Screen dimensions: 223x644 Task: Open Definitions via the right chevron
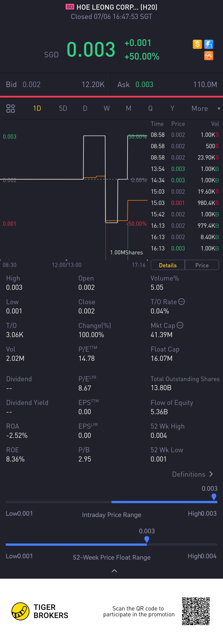point(211,474)
